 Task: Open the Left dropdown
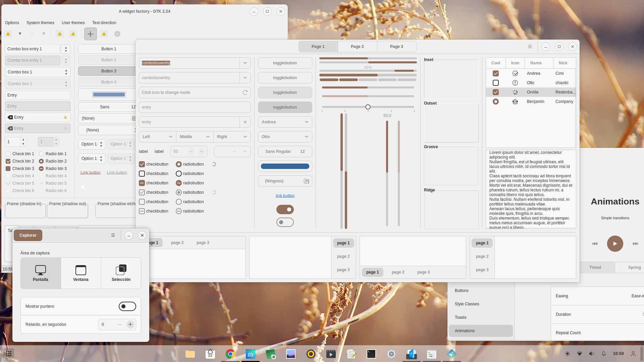tap(157, 137)
